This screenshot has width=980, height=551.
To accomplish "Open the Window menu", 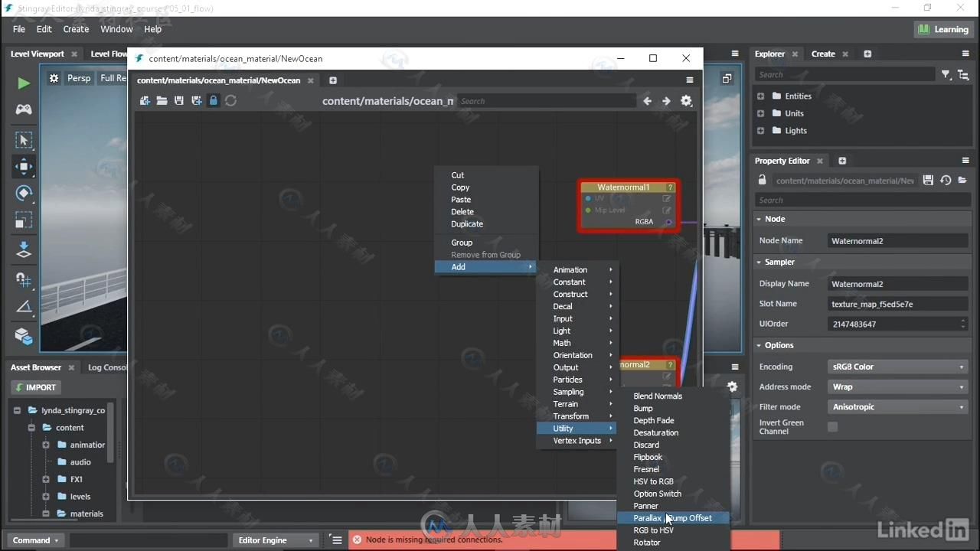I will tap(116, 29).
